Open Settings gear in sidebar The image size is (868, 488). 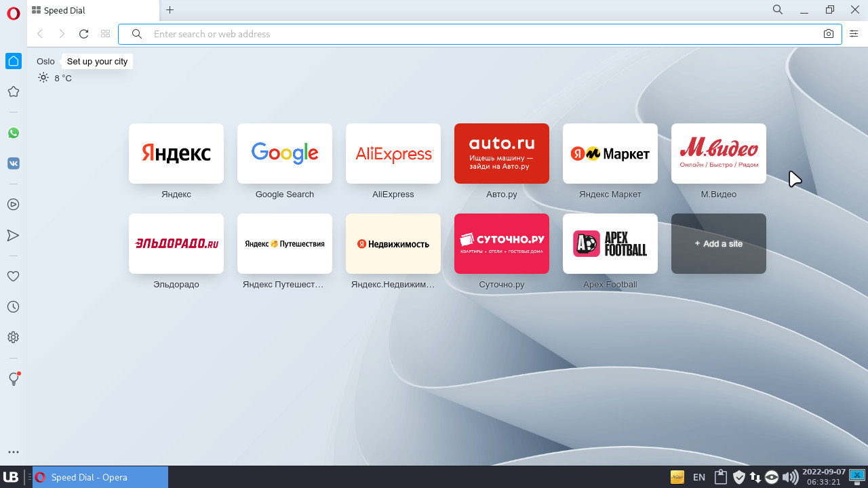point(13,338)
